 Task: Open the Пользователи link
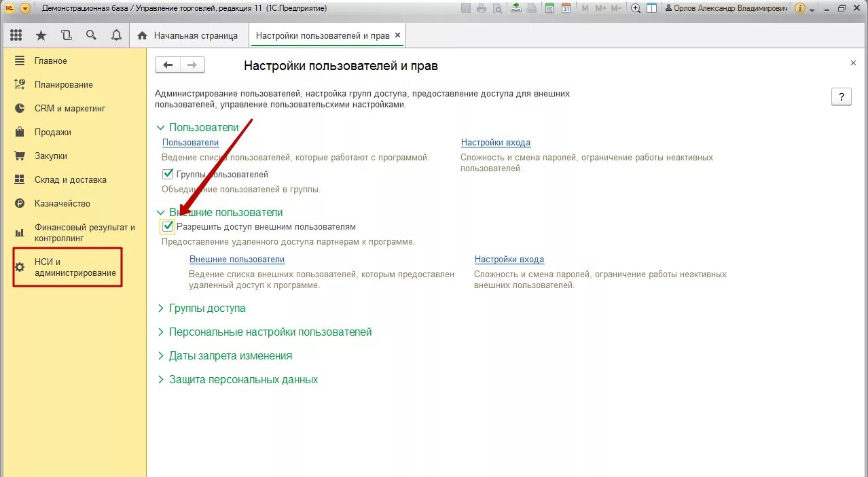coord(190,143)
